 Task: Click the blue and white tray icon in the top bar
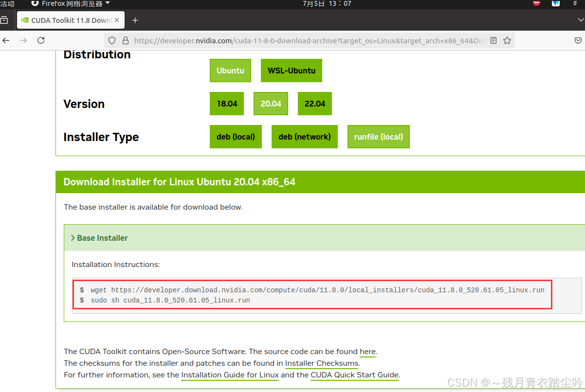click(556, 3)
